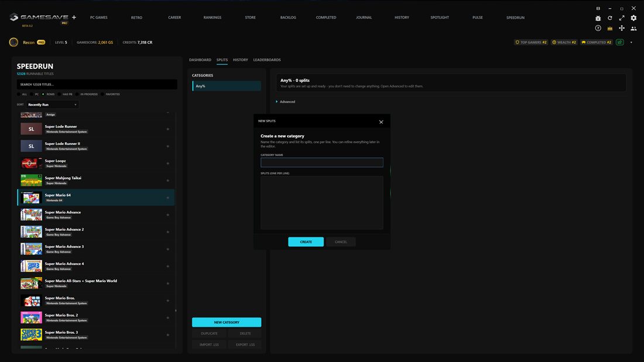Toggle fullscreen with the expand arrows icon
This screenshot has width=644, height=362.
click(x=622, y=18)
